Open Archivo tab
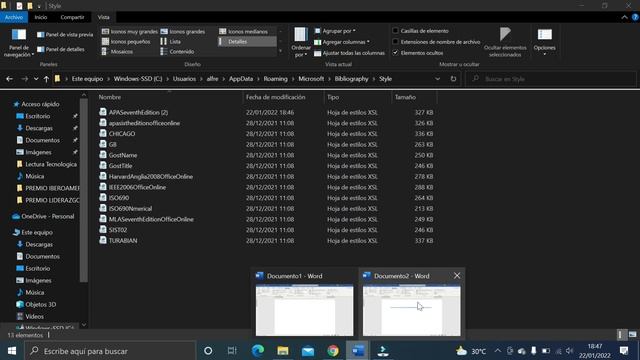This screenshot has height=360, width=640. click(x=14, y=17)
